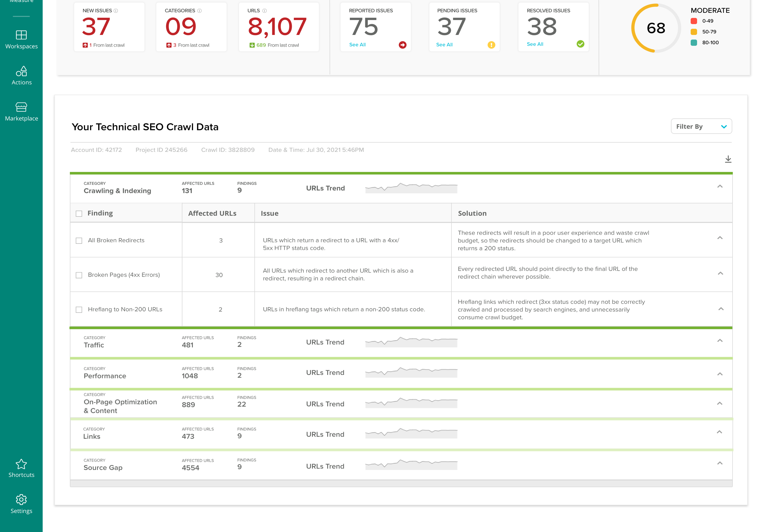Tick the Hreflang to Non-200 URLs checkbox
768x532 pixels.
pos(79,309)
